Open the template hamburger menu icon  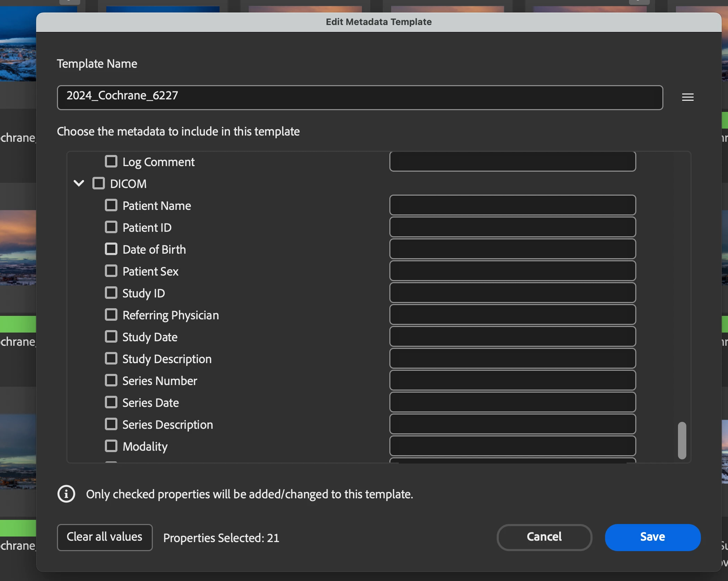[x=687, y=97]
